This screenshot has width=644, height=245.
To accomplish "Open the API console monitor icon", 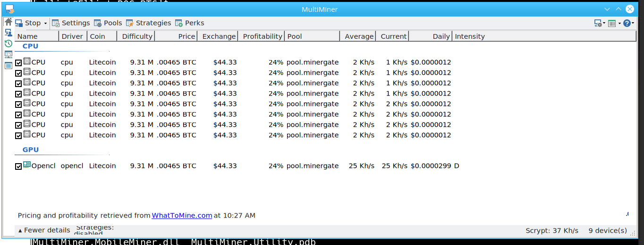I will (8, 54).
